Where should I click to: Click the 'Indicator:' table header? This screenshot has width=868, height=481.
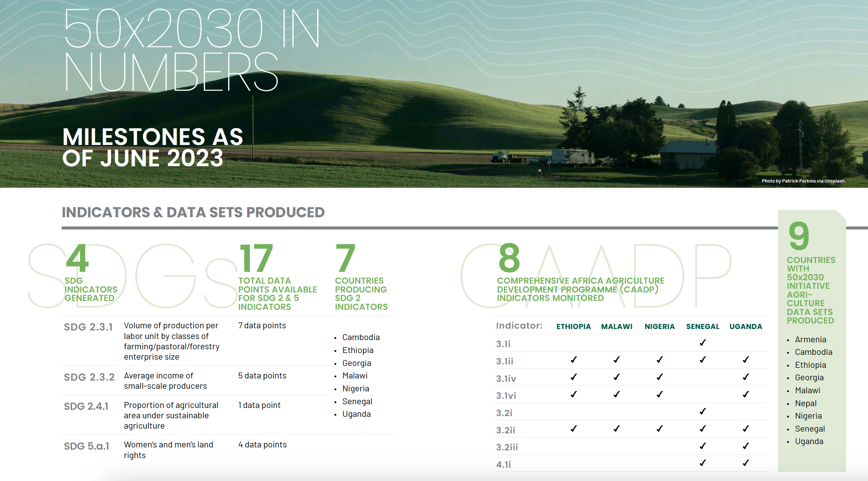coord(519,326)
